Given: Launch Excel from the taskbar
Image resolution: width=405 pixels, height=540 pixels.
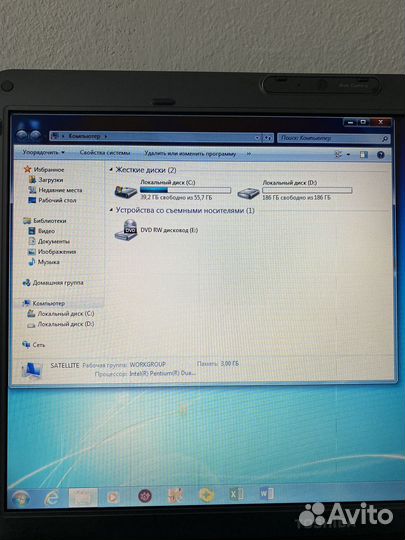Looking at the screenshot, I should tap(237, 495).
